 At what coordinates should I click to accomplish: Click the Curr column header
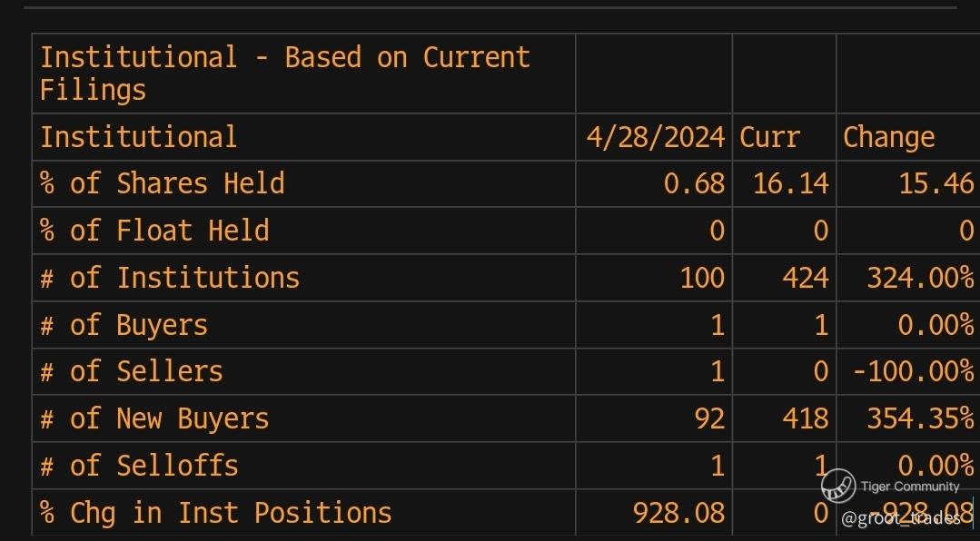[x=769, y=137]
